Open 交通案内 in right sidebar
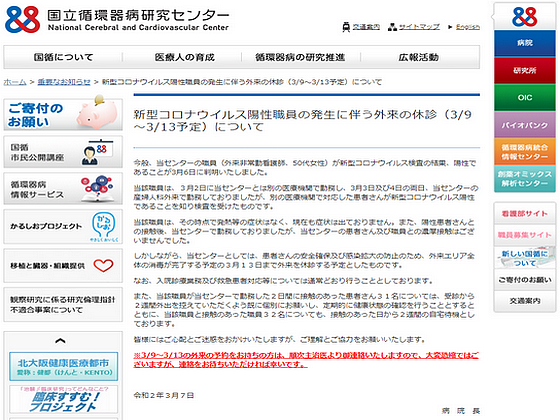Image resolution: width=560 pixels, height=420 pixels. [525, 301]
